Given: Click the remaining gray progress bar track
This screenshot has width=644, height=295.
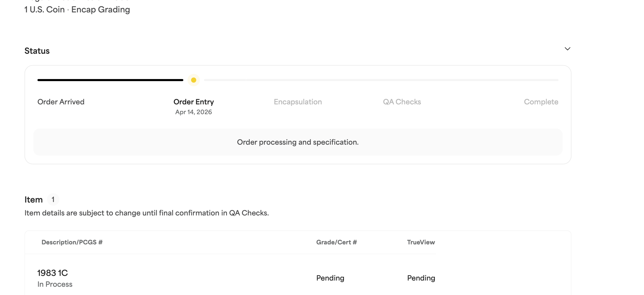Looking at the screenshot, I should pyautogui.click(x=381, y=80).
